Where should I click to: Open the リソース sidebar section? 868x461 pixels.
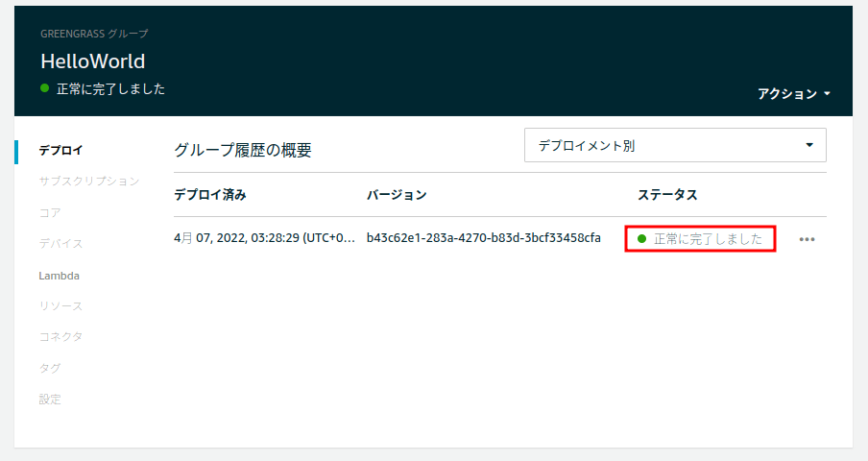[60, 306]
